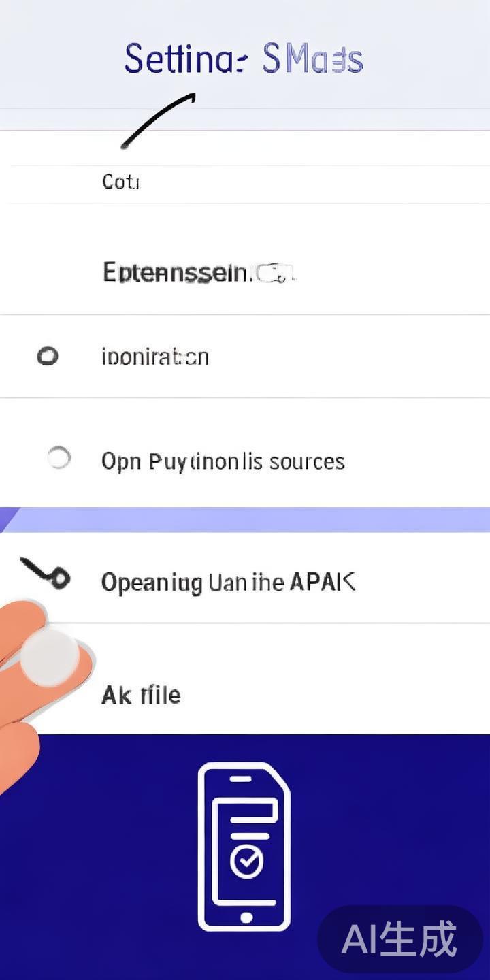Click the AI生成 badge
Viewport: 490px width, 980px height.
tap(399, 939)
